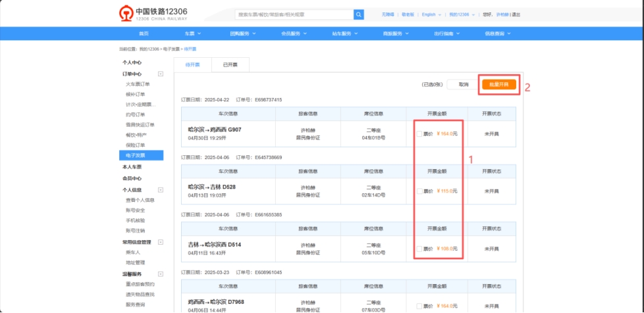Viewport: 644px width, 313px height.
Task: Click 我的12306 in the breadcrumb
Action: tap(149, 49)
